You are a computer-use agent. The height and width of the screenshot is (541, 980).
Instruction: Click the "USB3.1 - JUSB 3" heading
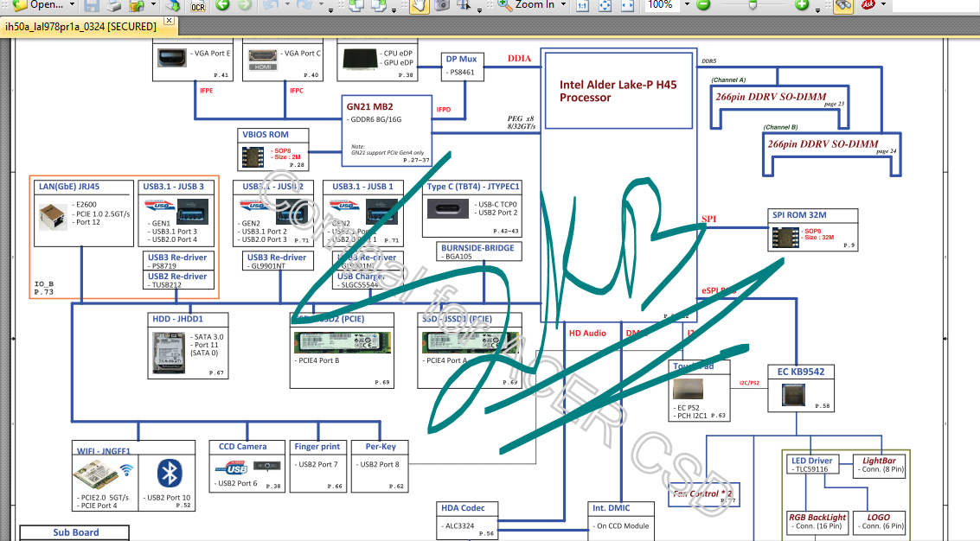point(173,186)
